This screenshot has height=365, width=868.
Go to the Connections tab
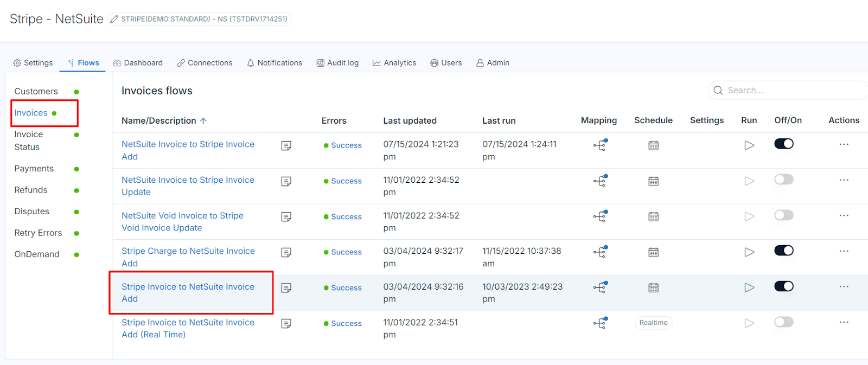205,63
